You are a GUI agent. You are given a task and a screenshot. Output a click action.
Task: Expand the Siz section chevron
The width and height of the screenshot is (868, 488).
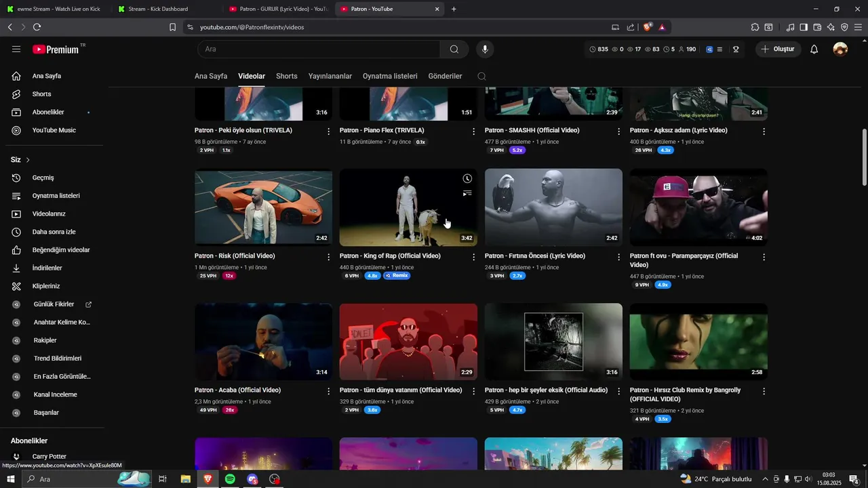[x=28, y=160]
